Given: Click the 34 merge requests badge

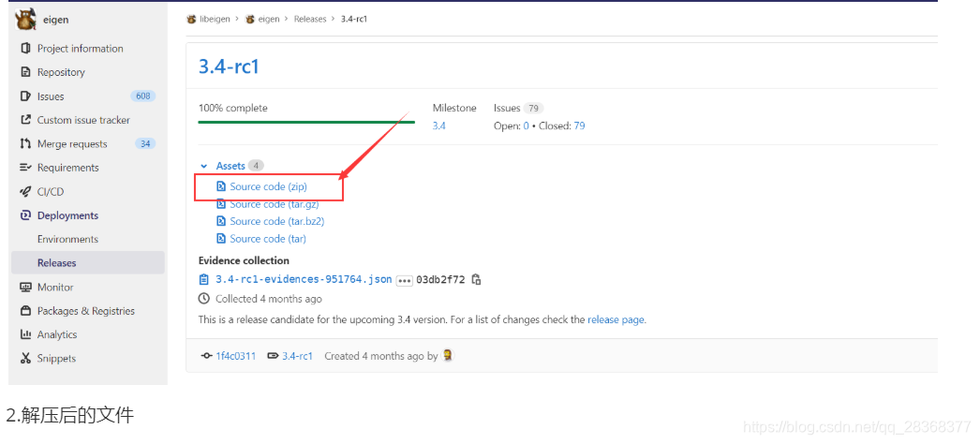Looking at the screenshot, I should pyautogui.click(x=145, y=143).
